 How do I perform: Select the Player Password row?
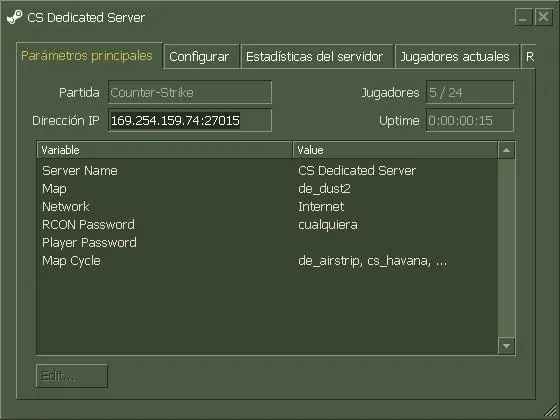click(x=267, y=242)
